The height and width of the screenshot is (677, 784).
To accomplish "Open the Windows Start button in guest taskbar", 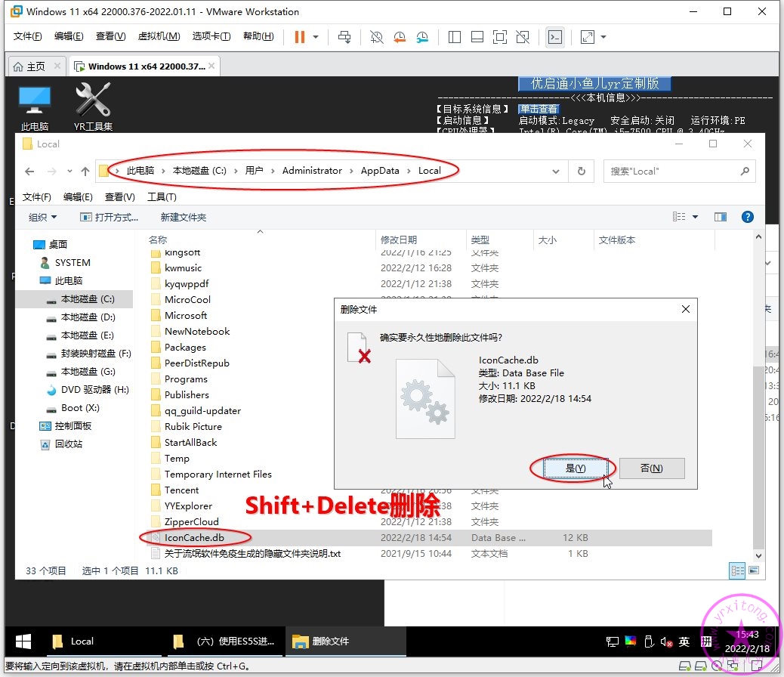I will pos(23,642).
